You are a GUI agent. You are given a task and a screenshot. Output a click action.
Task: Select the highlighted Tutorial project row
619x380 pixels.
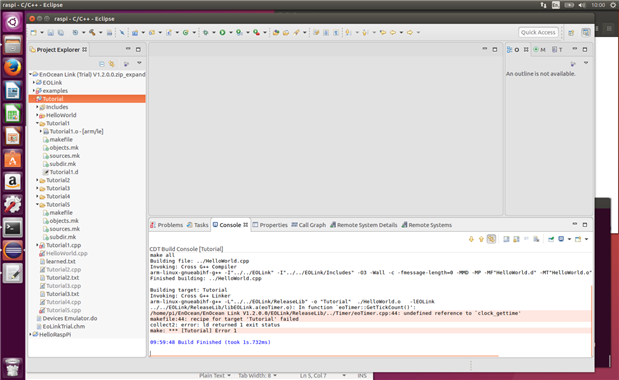[87, 99]
